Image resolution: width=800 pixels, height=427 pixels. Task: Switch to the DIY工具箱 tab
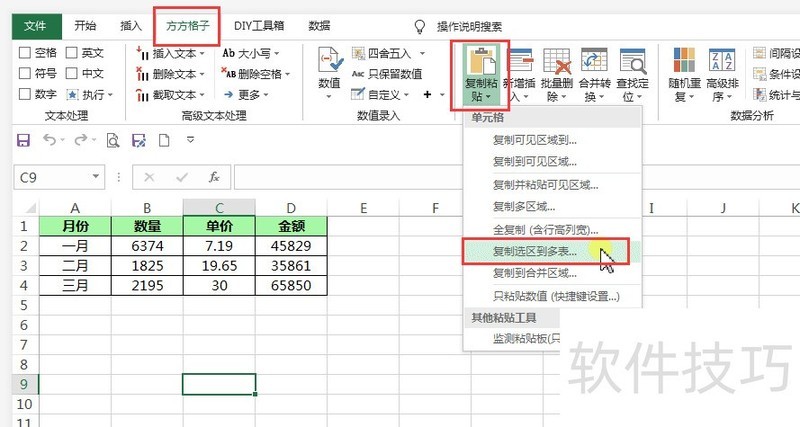coord(259,26)
